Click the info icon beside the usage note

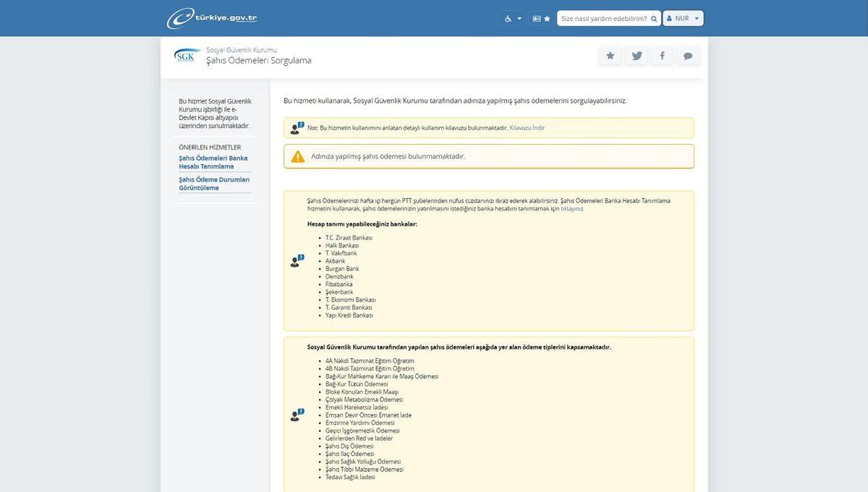tap(297, 128)
